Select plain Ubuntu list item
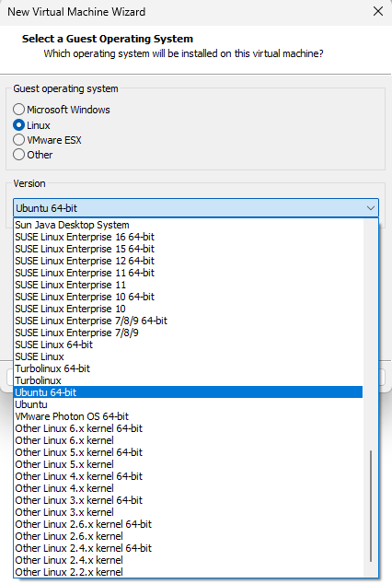Screen dimensions: 392x584 click(189, 404)
